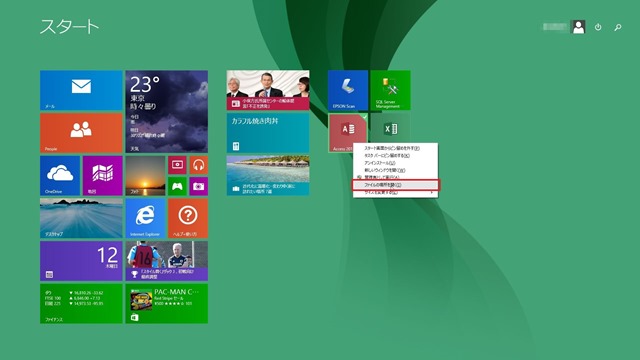This screenshot has height=360, width=640.
Task: Open the Help and Tips tile
Action: [x=188, y=218]
